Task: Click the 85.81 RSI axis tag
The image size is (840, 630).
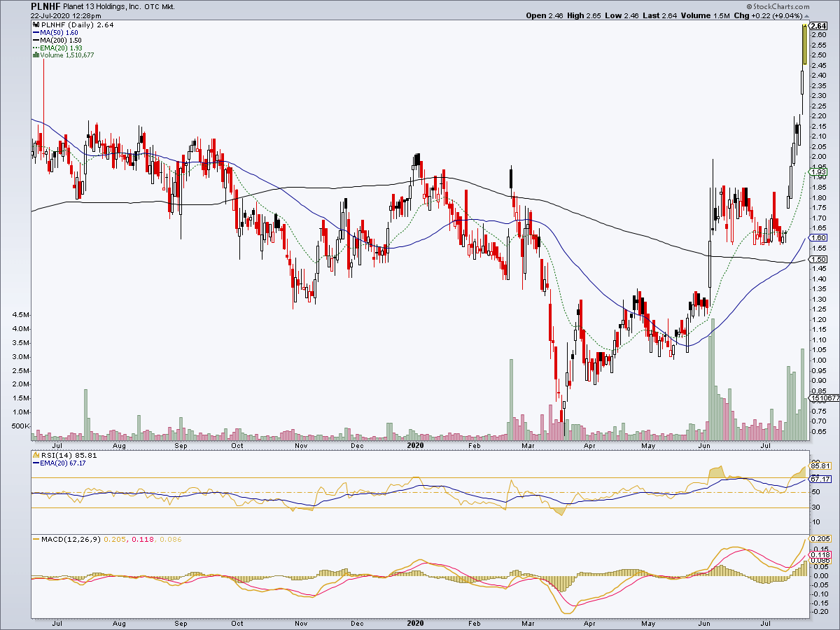Action: [x=820, y=465]
